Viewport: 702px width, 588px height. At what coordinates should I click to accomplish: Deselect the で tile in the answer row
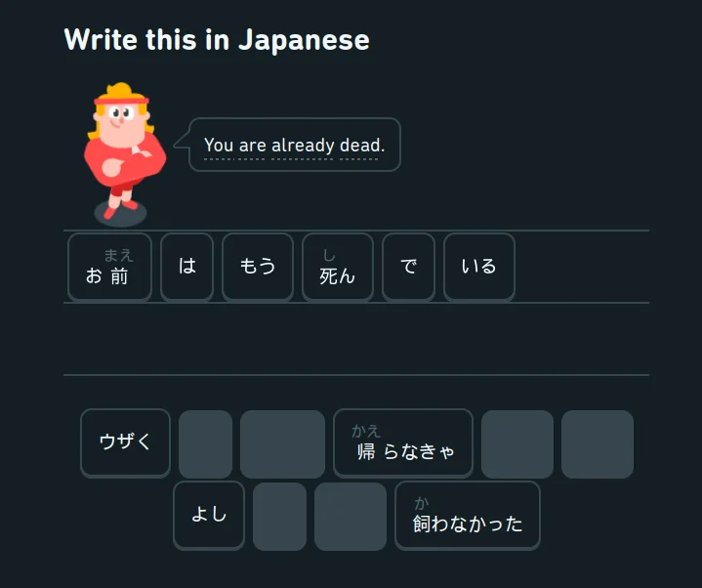[x=408, y=267]
